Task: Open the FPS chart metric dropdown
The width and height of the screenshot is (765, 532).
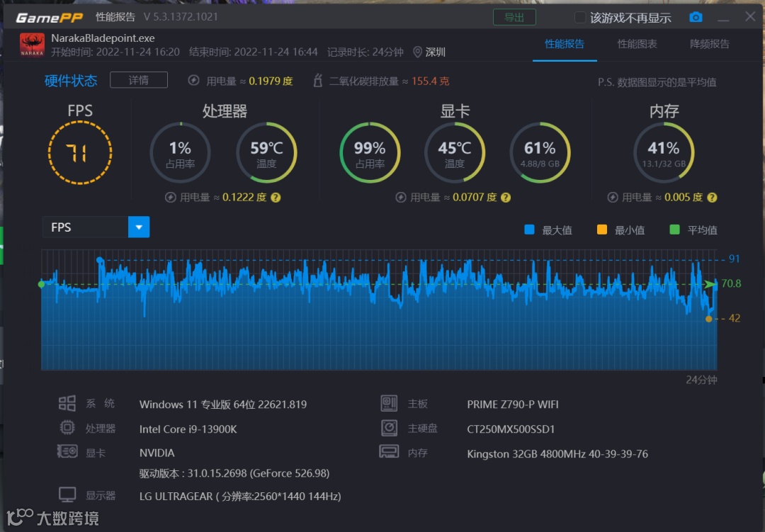Action: 96,227
